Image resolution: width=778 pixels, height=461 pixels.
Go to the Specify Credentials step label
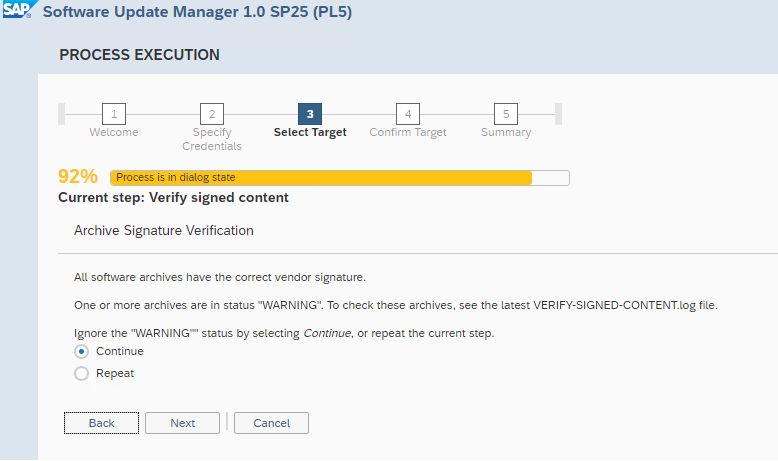[212, 139]
